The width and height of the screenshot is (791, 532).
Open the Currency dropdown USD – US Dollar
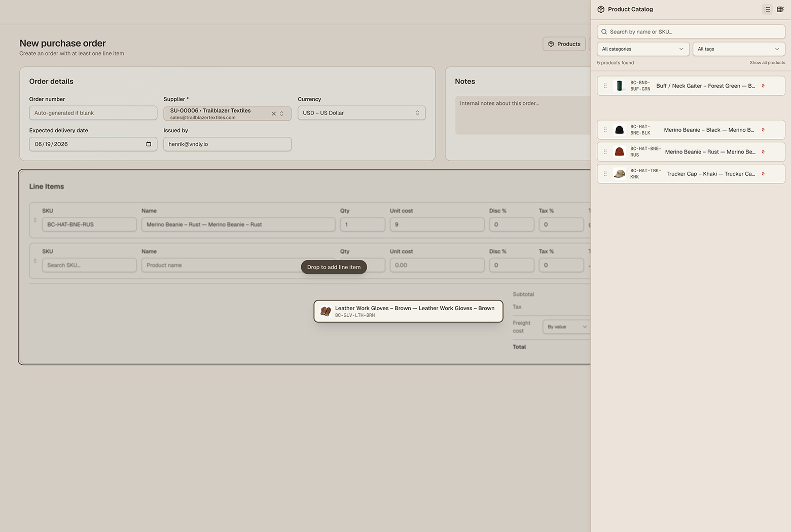362,113
